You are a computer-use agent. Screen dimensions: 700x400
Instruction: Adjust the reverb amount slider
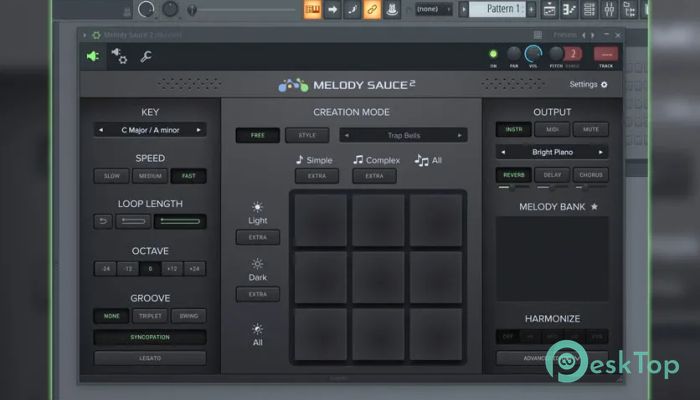513,188
